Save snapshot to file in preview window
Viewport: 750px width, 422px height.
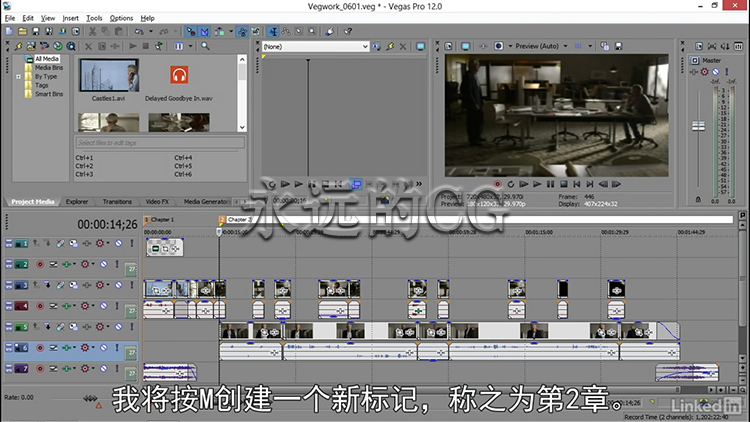pos(618,46)
